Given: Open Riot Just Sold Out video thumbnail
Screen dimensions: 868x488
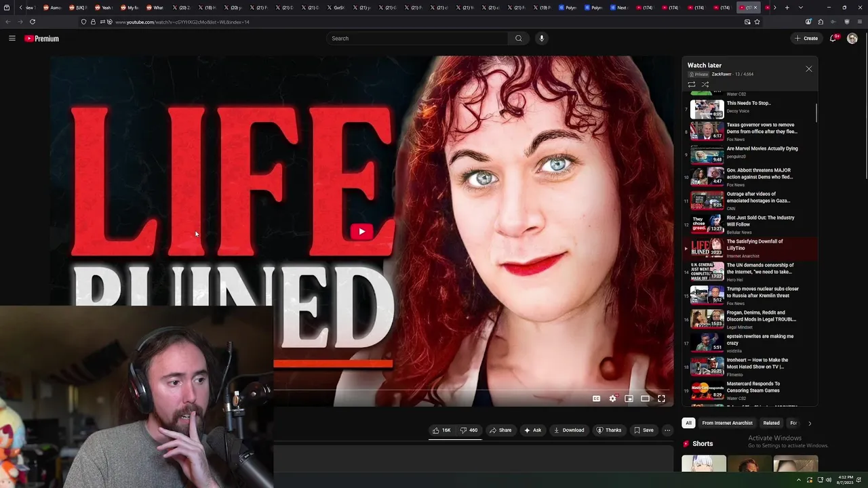Looking at the screenshot, I should pos(707,224).
